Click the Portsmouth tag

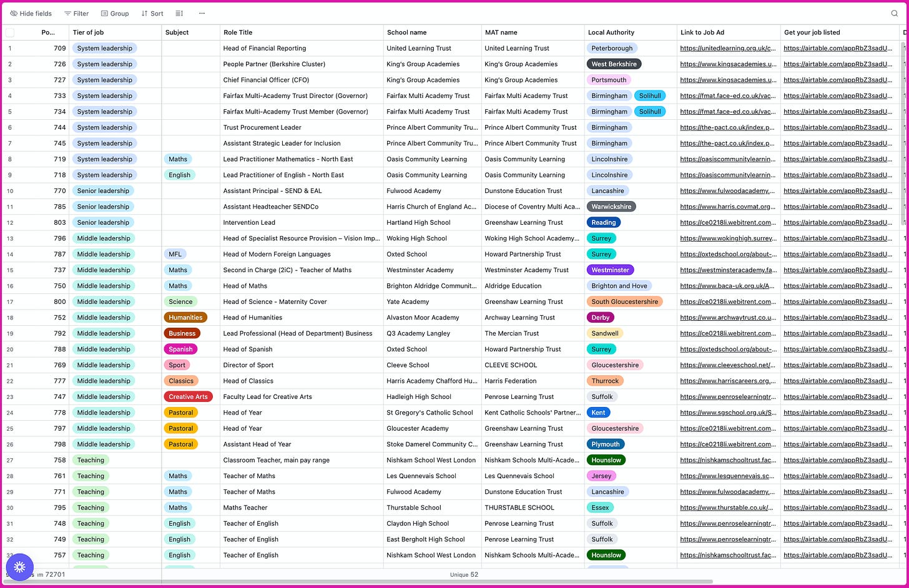click(x=609, y=80)
